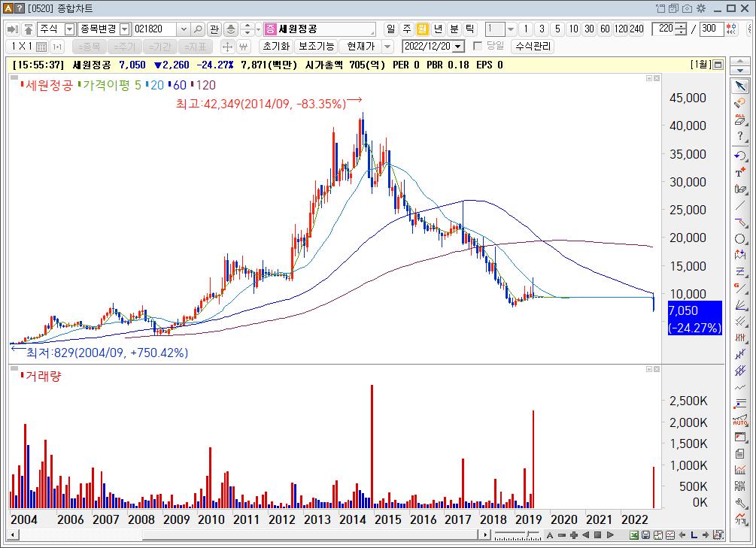Click the [1월] label's panel toggle icon
The image size is (756, 548).
point(718,65)
